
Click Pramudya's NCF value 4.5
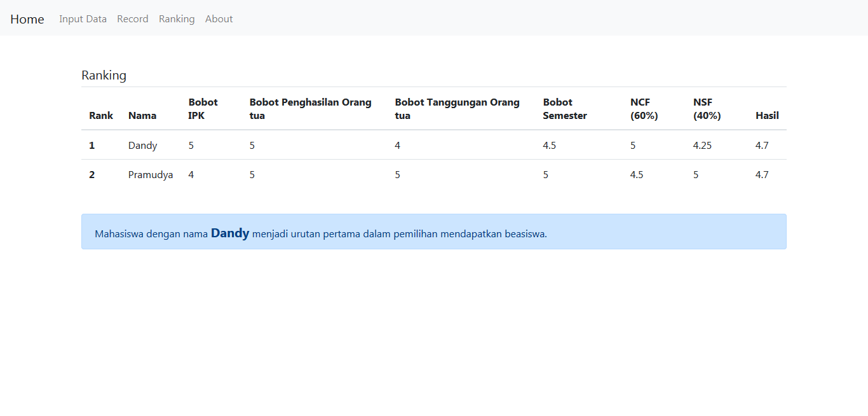click(637, 175)
